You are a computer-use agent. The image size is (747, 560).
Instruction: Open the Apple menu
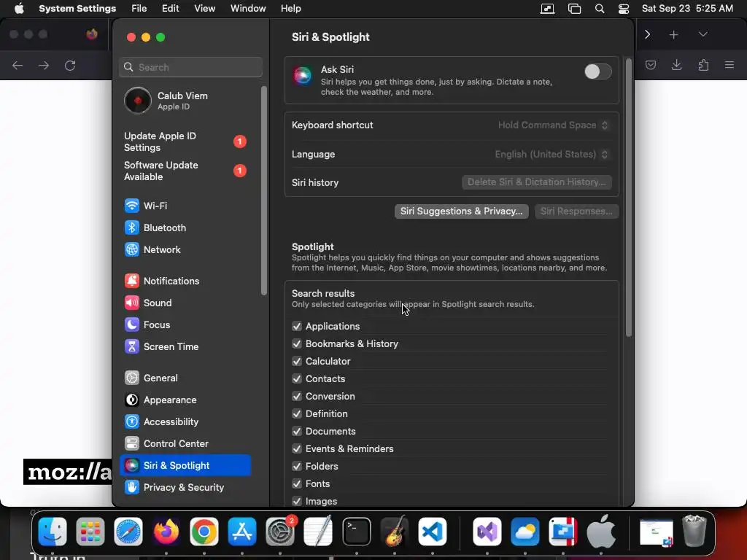tap(19, 9)
